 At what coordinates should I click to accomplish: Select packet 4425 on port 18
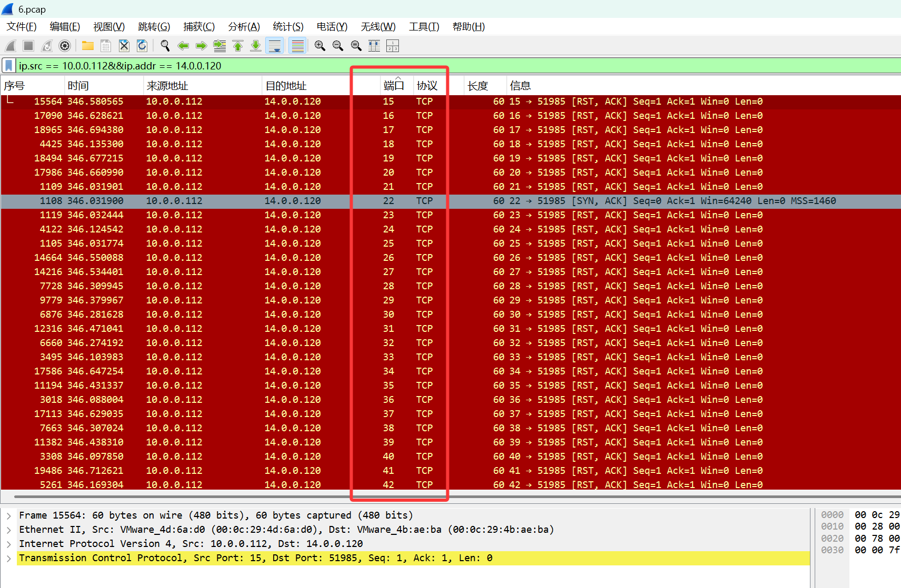(450, 144)
